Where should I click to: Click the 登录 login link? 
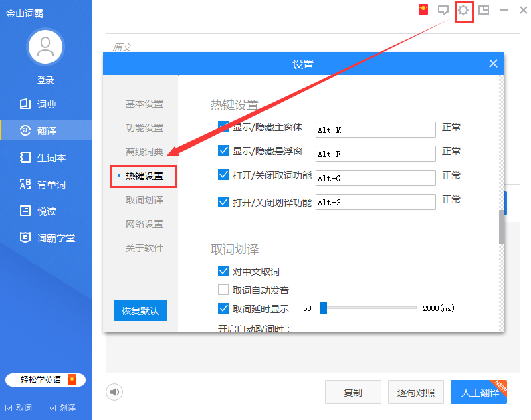[x=45, y=80]
